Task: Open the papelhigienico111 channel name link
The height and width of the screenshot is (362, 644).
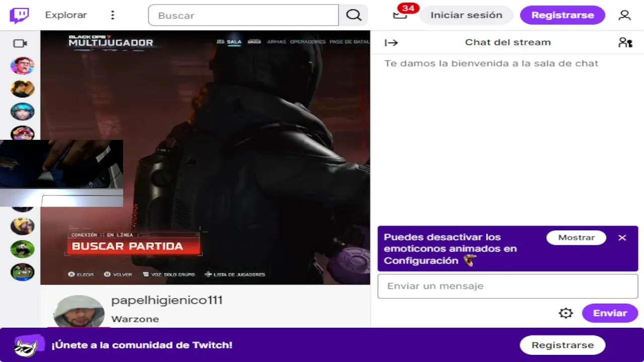Action: 167,300
